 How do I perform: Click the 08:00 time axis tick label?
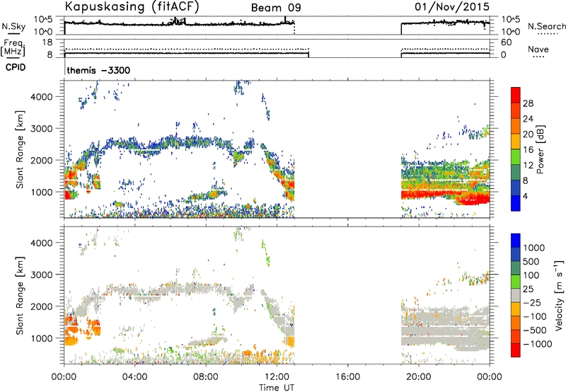[206, 376]
